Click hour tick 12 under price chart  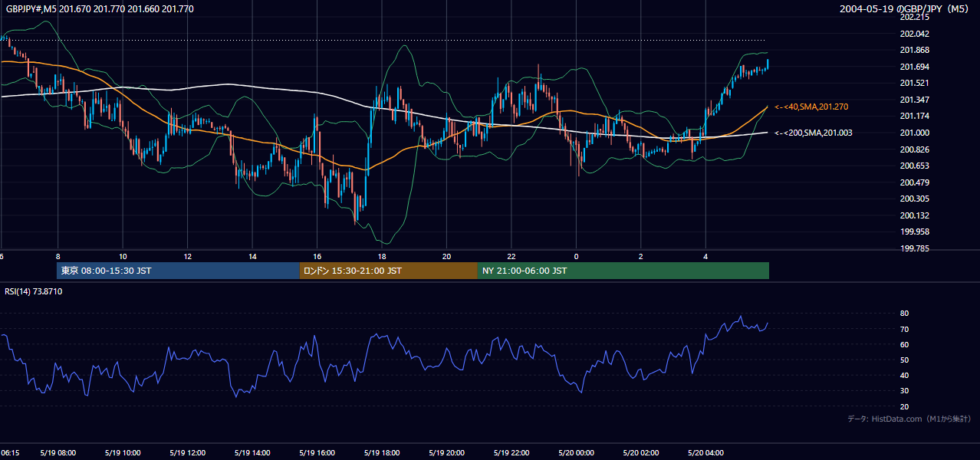[x=187, y=256]
